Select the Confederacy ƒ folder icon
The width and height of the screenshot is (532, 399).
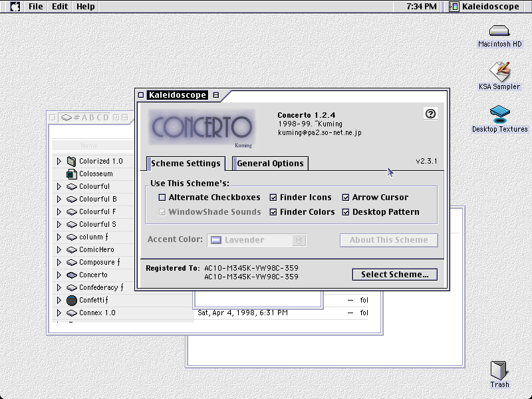click(x=71, y=288)
